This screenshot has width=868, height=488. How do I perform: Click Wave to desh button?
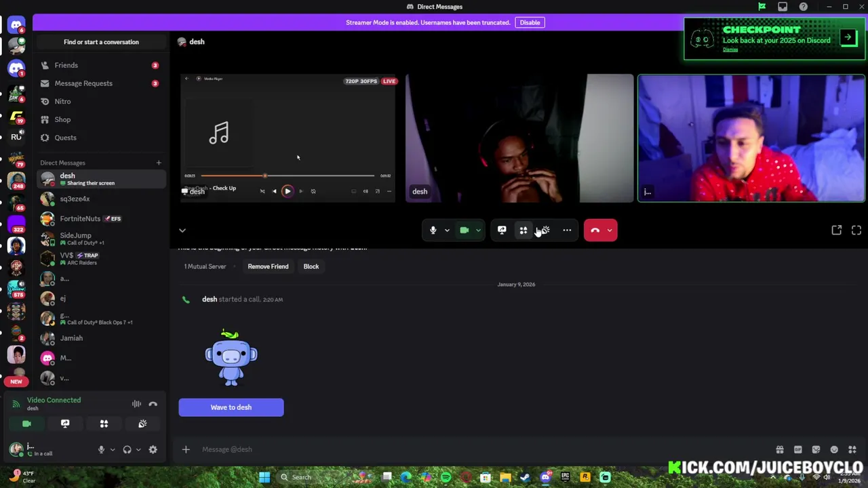point(231,407)
